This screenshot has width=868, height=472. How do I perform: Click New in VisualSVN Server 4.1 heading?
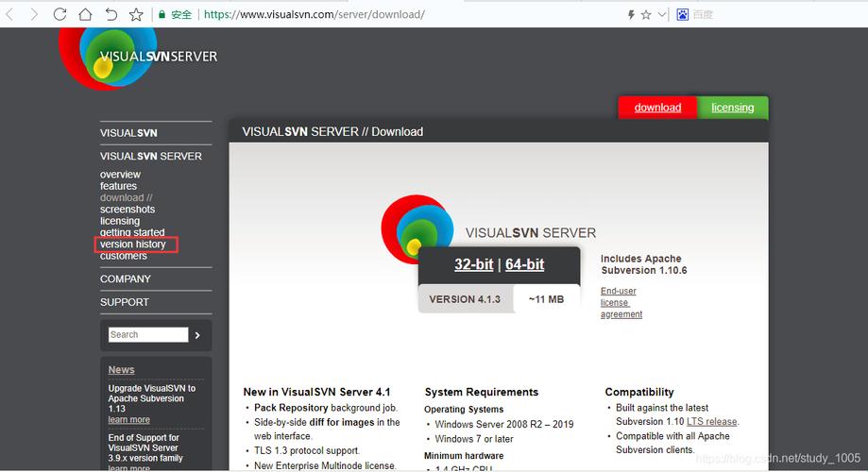coord(316,392)
